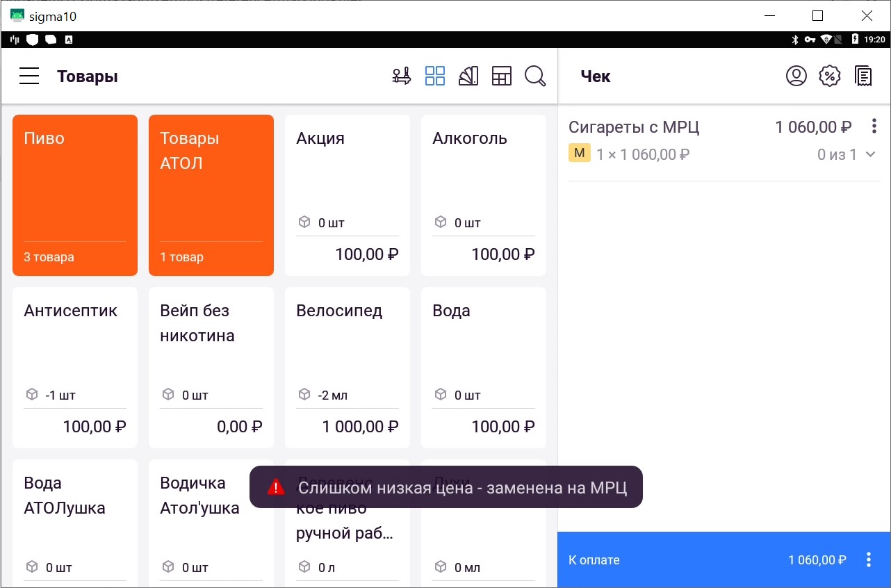891x588 pixels.
Task: Click the red warning triangle icon
Action: click(x=276, y=487)
